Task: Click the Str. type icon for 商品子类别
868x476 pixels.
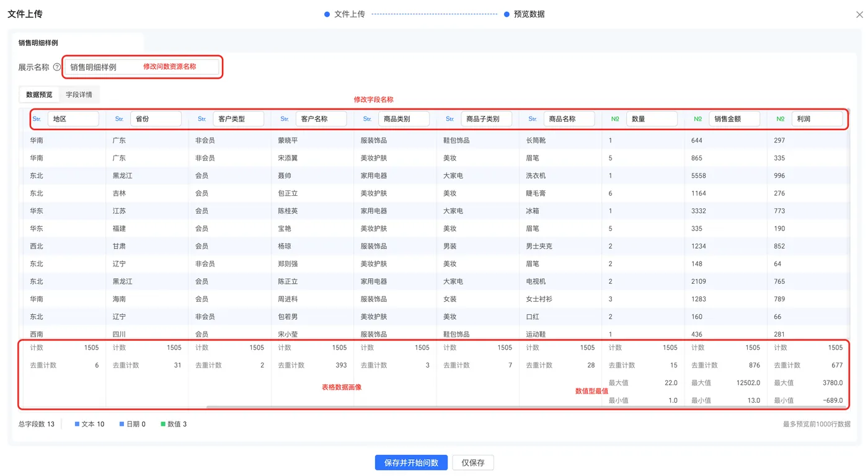Action: (x=450, y=119)
